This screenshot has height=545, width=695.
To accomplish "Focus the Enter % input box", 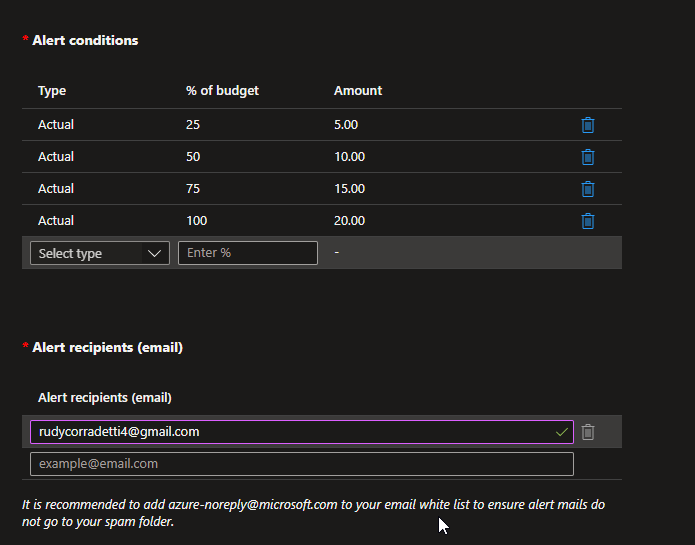I will (248, 253).
